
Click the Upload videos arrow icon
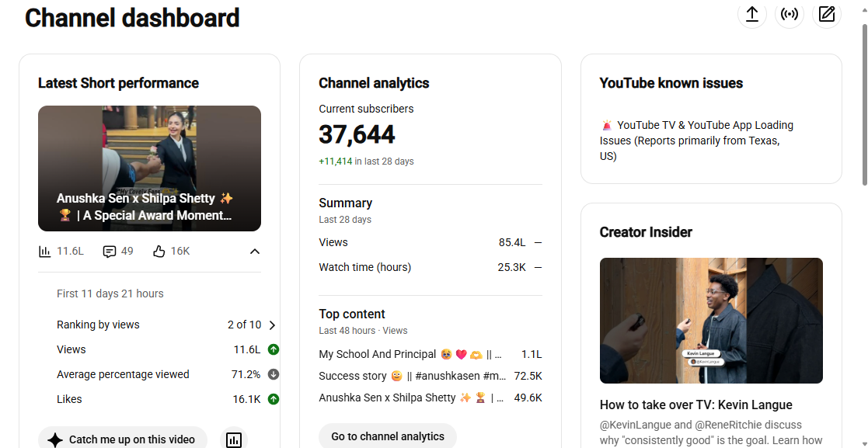tap(751, 15)
